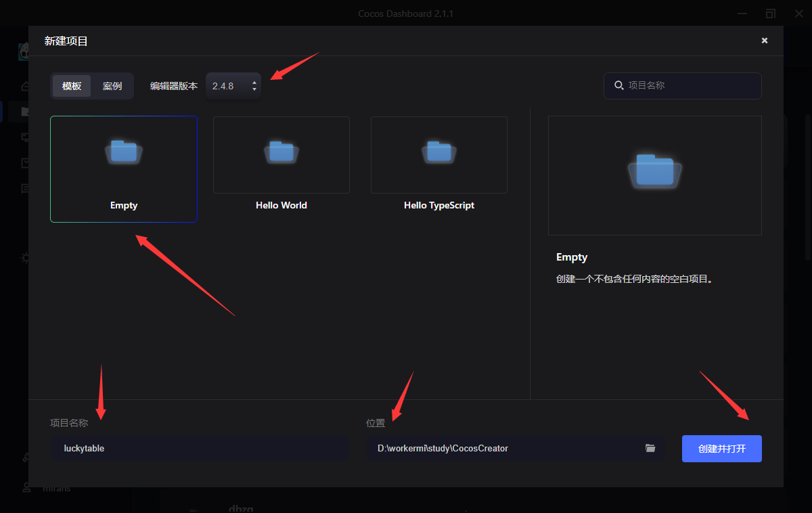This screenshot has width=812, height=513.
Task: Switch to the 模板 tab
Action: (72, 86)
